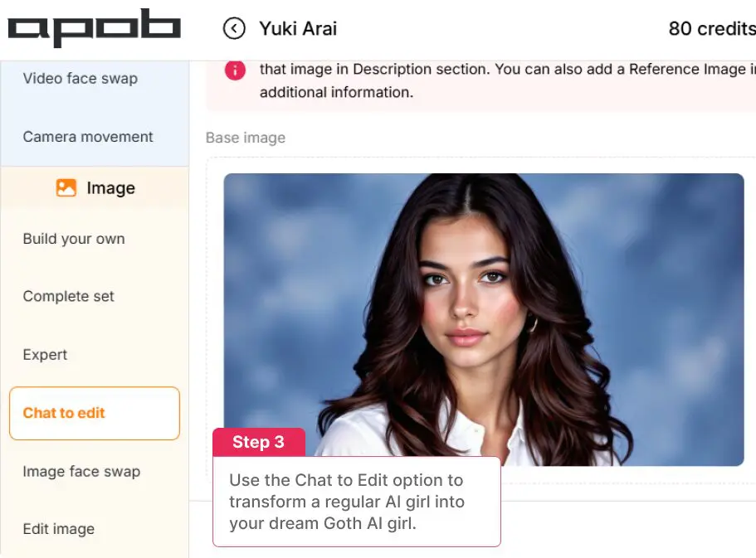Open Video face swap in sidebar

point(80,79)
